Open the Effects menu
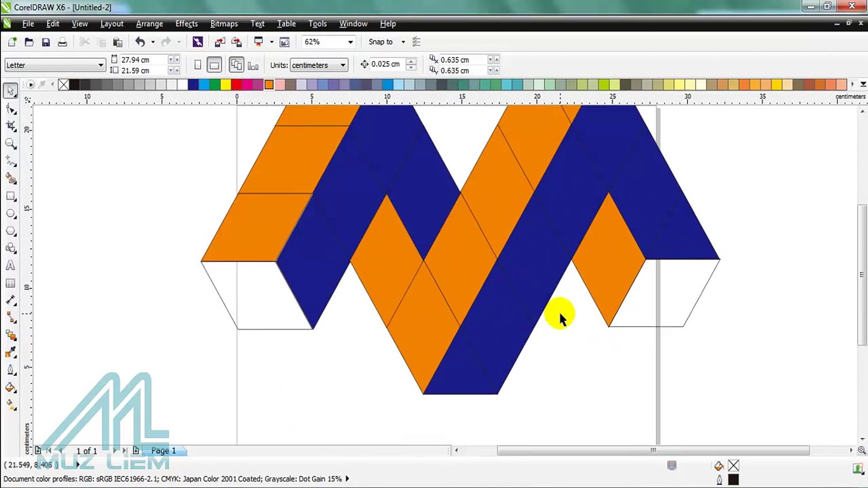The width and height of the screenshot is (868, 488). 186,24
